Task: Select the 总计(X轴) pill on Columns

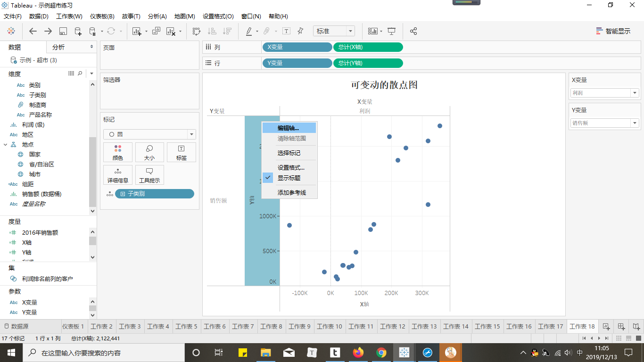Action: tap(368, 47)
